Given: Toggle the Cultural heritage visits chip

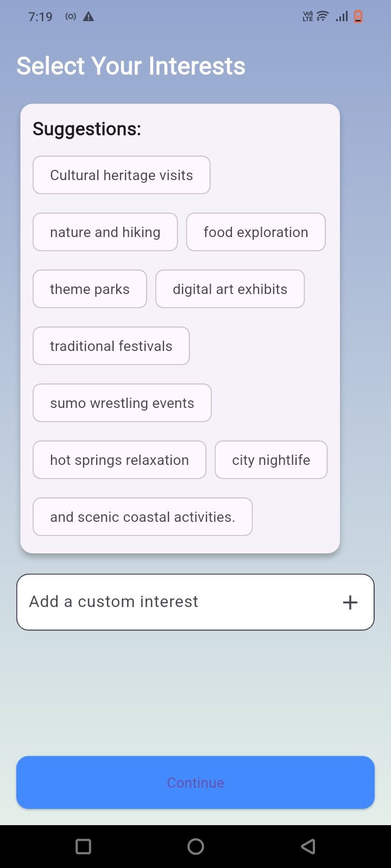Looking at the screenshot, I should (x=122, y=175).
